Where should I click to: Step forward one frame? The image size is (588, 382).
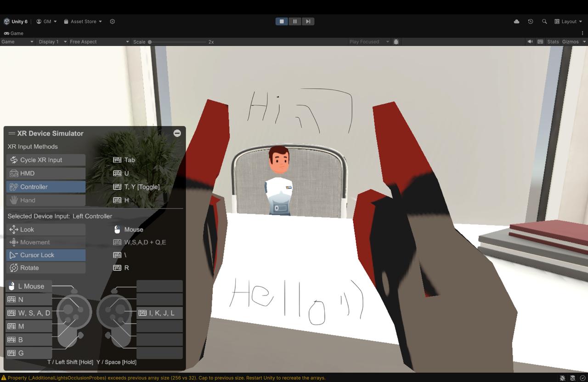point(308,21)
